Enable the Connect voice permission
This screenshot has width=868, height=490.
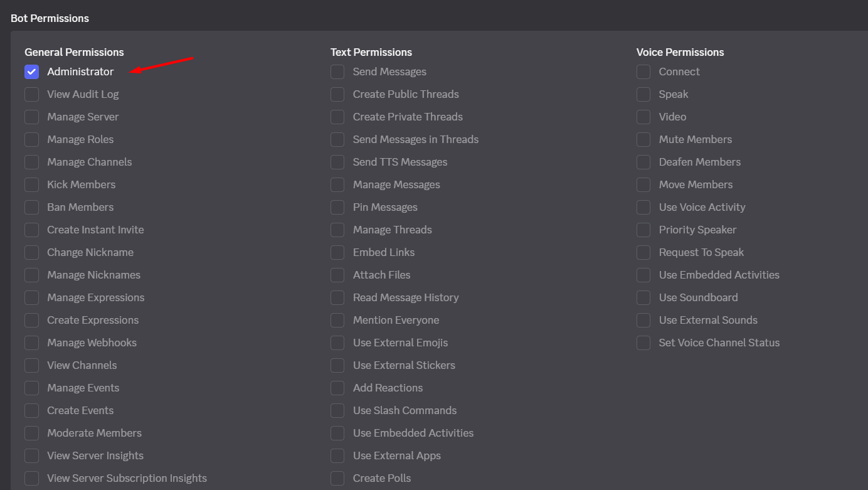(x=643, y=72)
